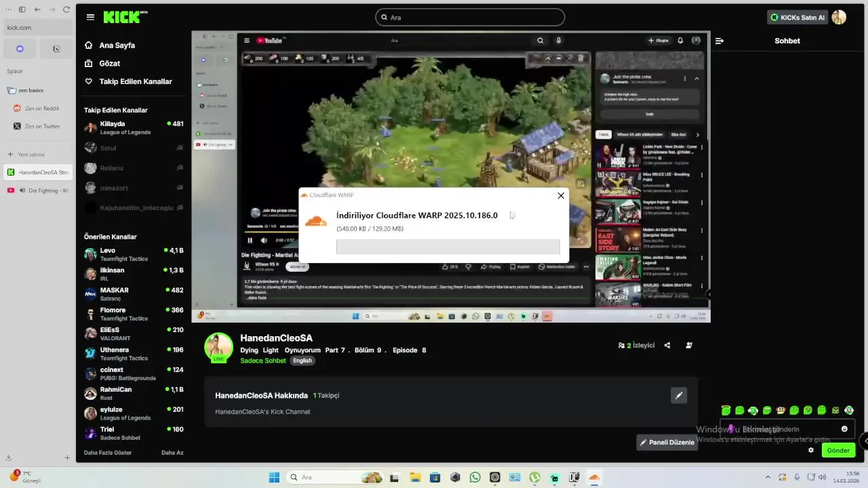
Task: Open File Explorer from the taskbar
Action: click(x=415, y=477)
